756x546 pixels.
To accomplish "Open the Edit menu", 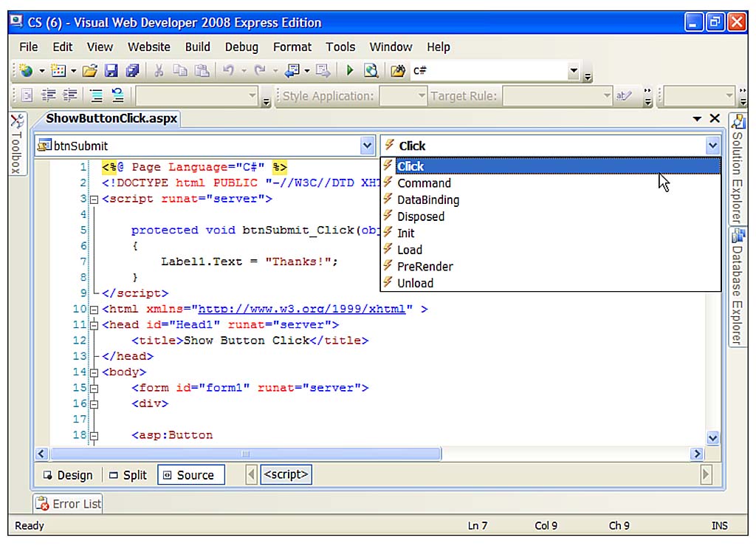I will [63, 47].
